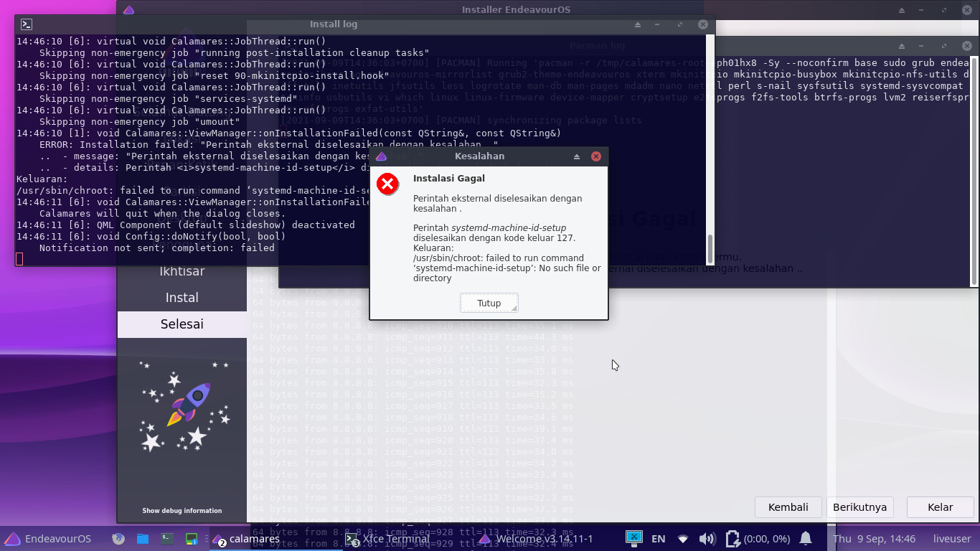Open the battery power manager icon
The height and width of the screenshot is (551, 980).
pyautogui.click(x=732, y=539)
